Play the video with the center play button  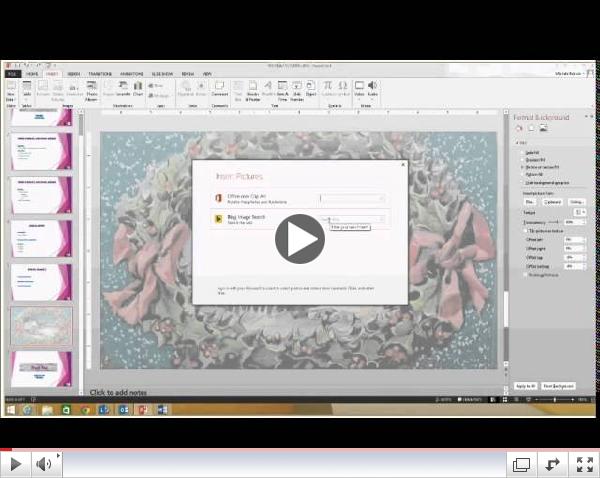(300, 239)
